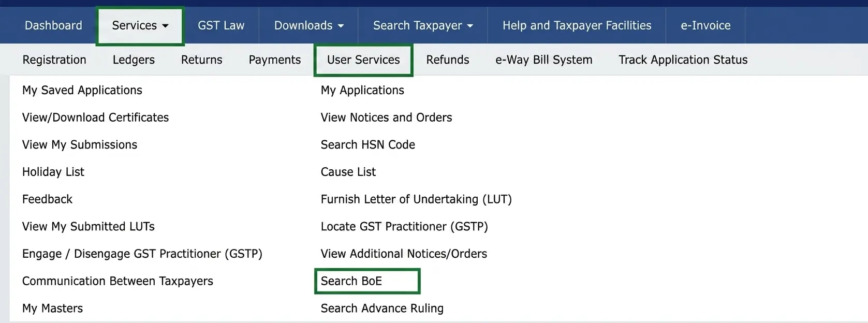
Task: Open the GST Law menu item
Action: [221, 25]
